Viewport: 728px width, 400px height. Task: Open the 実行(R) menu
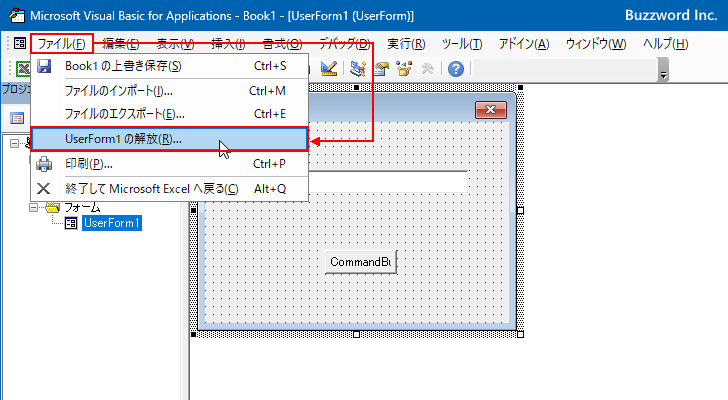coord(406,44)
